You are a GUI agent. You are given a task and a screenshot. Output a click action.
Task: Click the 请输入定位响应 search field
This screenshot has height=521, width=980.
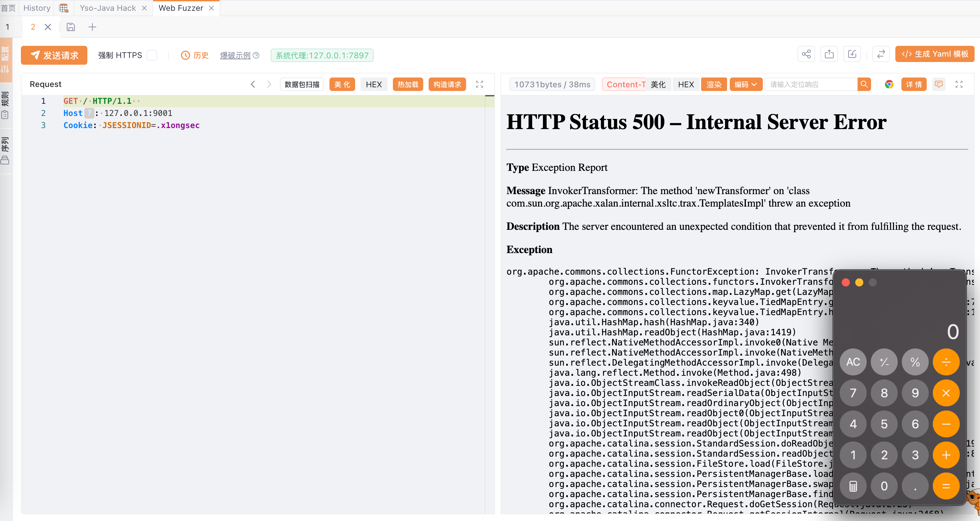(811, 85)
